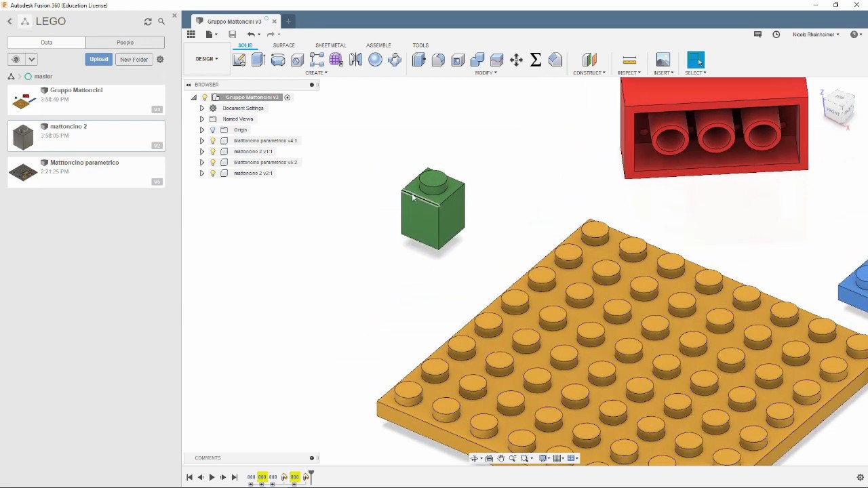Select the Move/Copy tool
The width and height of the screenshot is (868, 488).
[x=516, y=60]
